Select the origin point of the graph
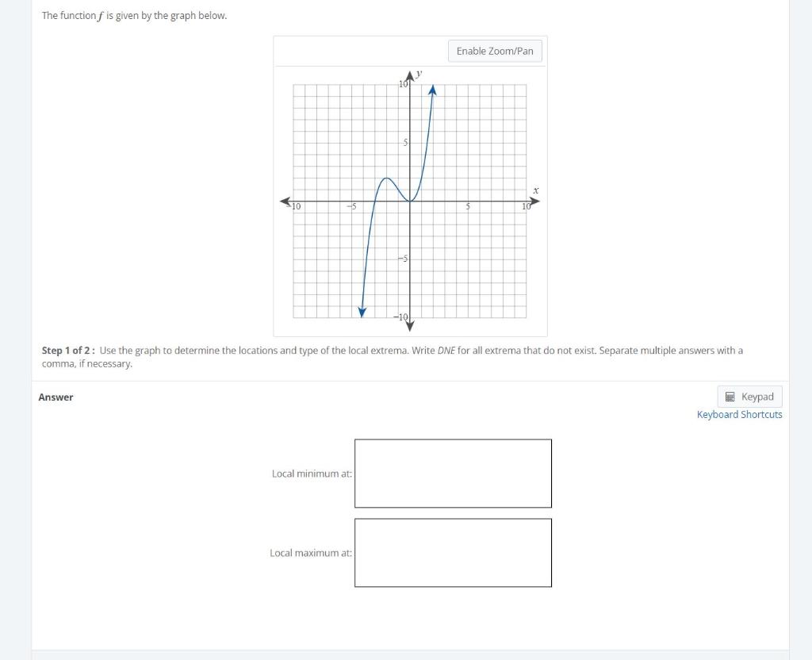812x660 pixels. 410,201
